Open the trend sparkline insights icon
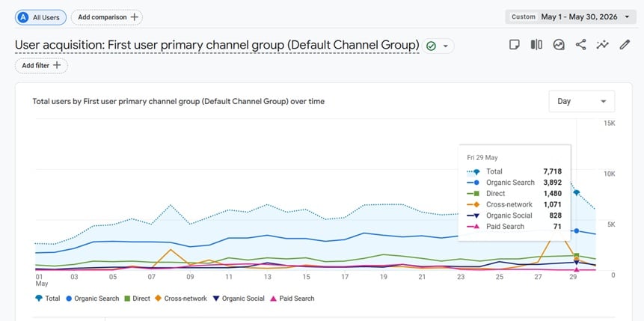 point(603,45)
